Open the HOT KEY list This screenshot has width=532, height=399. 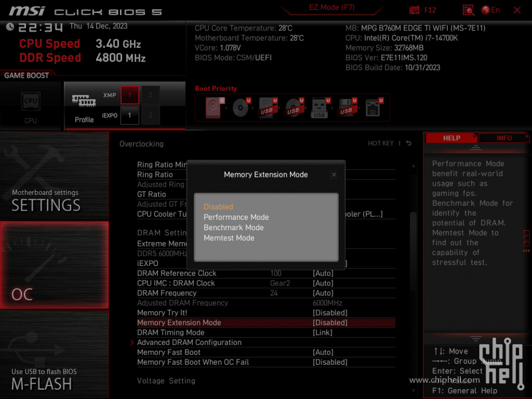[x=381, y=143]
